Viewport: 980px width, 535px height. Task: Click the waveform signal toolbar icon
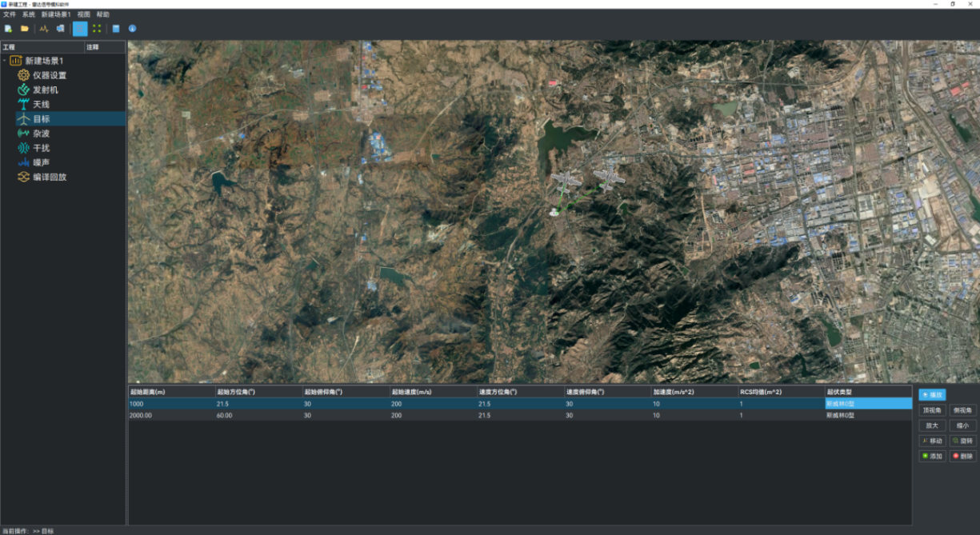pyautogui.click(x=44, y=29)
